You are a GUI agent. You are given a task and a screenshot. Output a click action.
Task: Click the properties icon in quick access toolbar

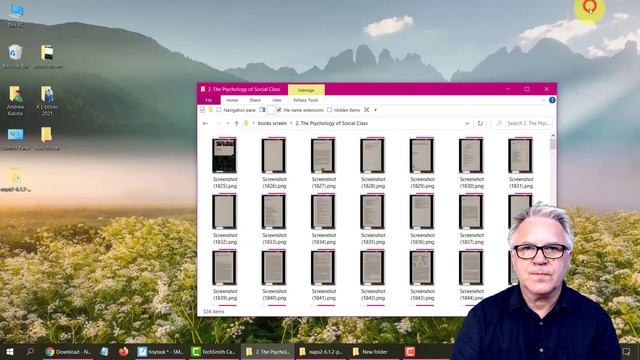click(x=202, y=110)
